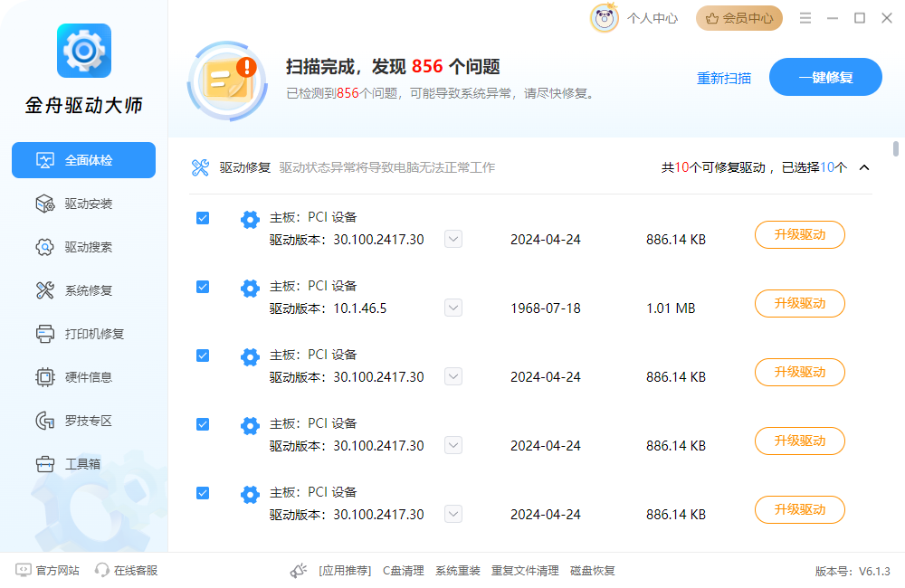The width and height of the screenshot is (905, 588).
Task: Uncheck the driver 10.1.46.5 checkbox
Action: point(203,287)
